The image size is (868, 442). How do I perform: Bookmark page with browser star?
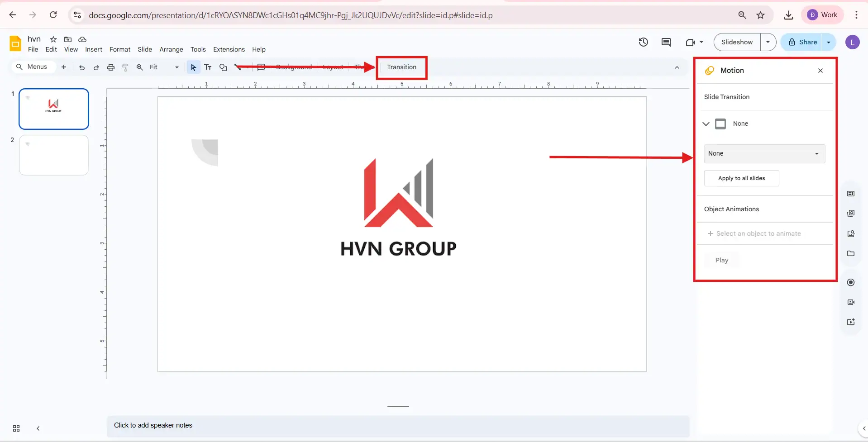pos(760,15)
